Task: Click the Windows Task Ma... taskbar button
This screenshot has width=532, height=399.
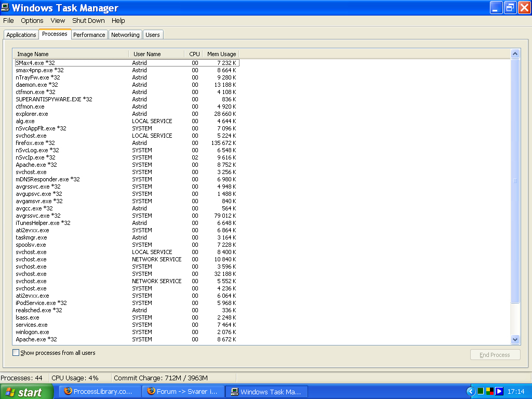Action: [x=267, y=392]
